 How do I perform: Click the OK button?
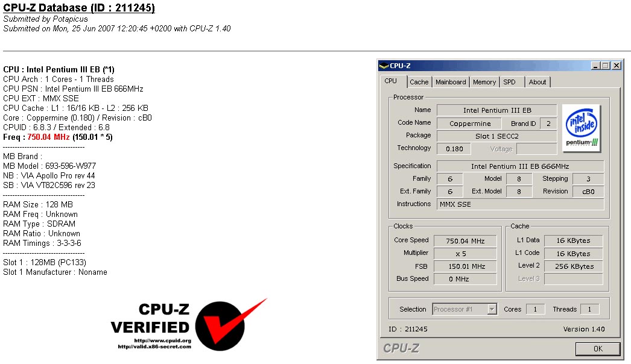[598, 349]
